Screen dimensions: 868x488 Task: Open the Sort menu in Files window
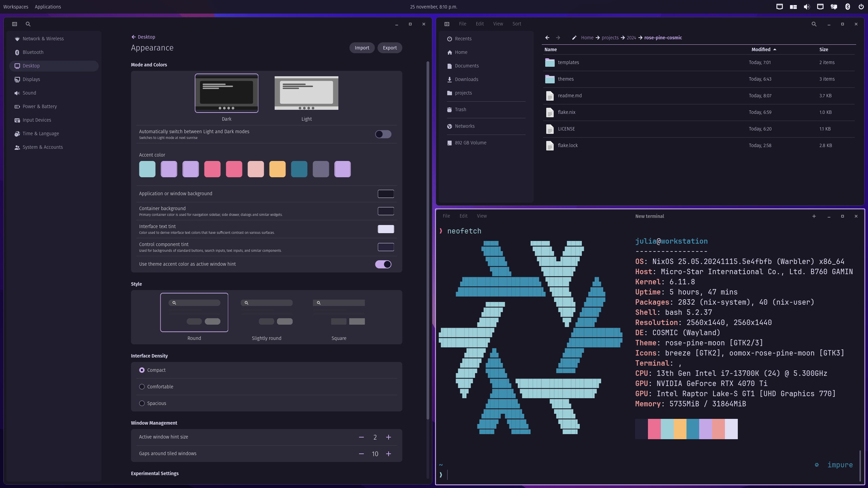pyautogui.click(x=517, y=24)
